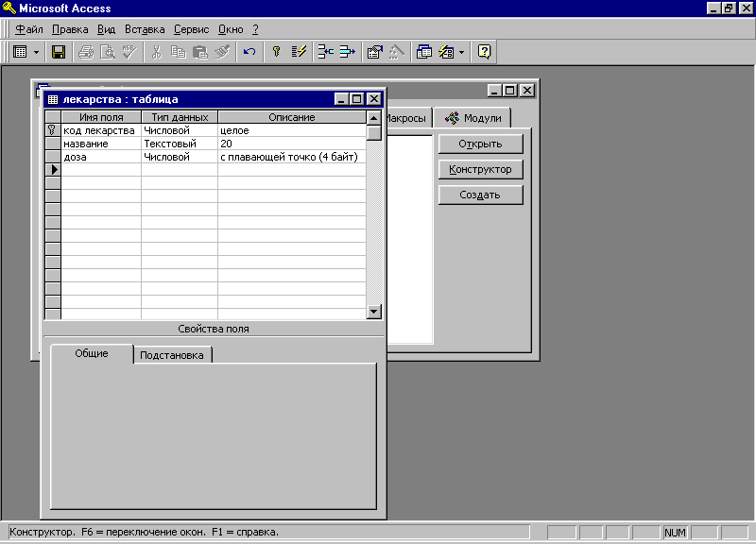The height and width of the screenshot is (544, 756).
Task: Click the Copy toolbar icon
Action: [179, 52]
